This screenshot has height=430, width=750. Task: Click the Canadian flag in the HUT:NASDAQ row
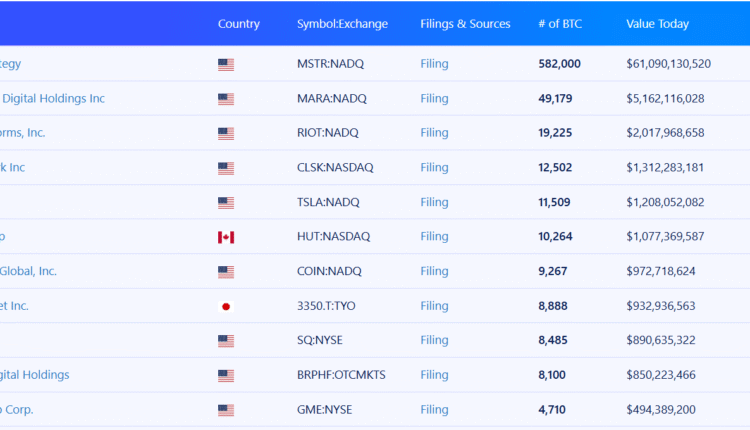[x=226, y=238]
